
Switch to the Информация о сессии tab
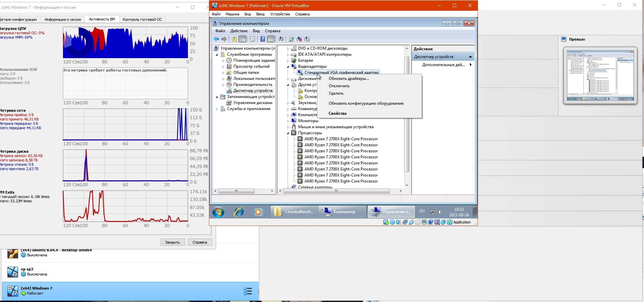pyautogui.click(x=63, y=19)
